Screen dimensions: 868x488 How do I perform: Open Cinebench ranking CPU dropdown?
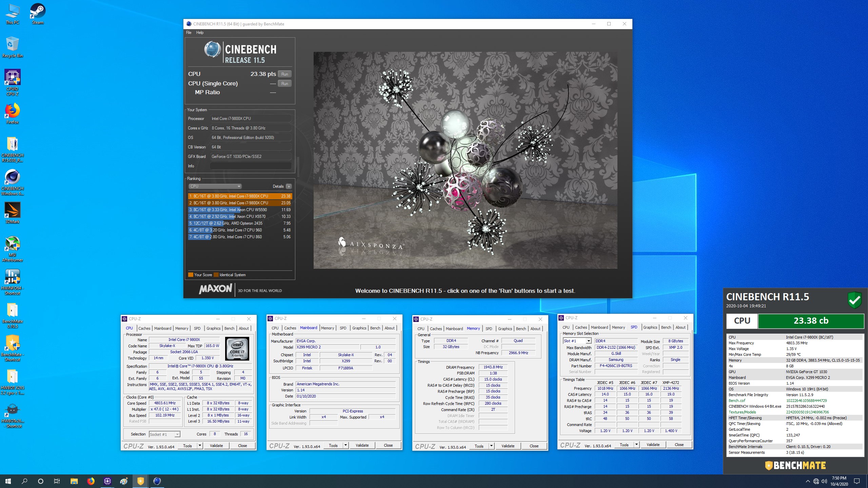215,186
